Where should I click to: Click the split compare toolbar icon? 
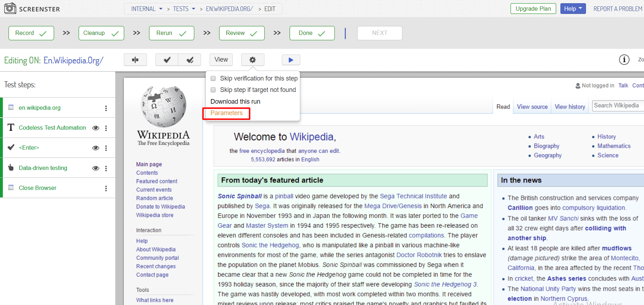[x=135, y=60]
